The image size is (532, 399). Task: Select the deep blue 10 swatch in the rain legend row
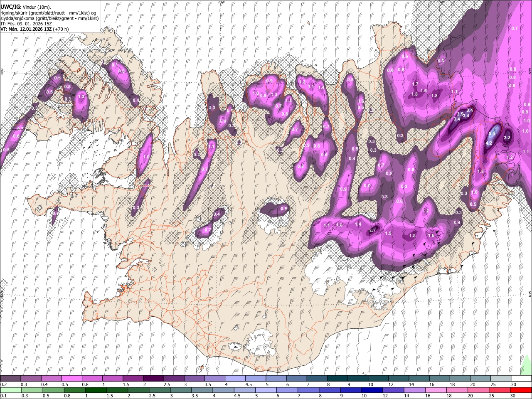click(372, 390)
